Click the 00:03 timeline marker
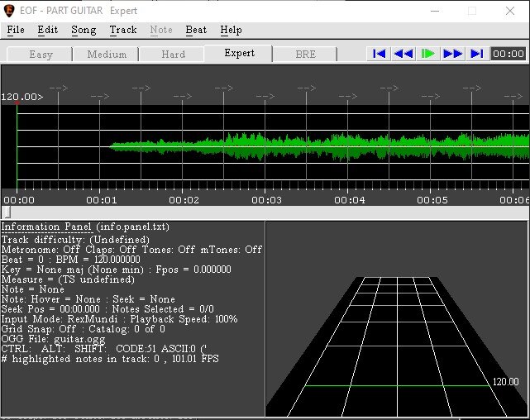This screenshot has height=420, width=530. tap(265, 199)
